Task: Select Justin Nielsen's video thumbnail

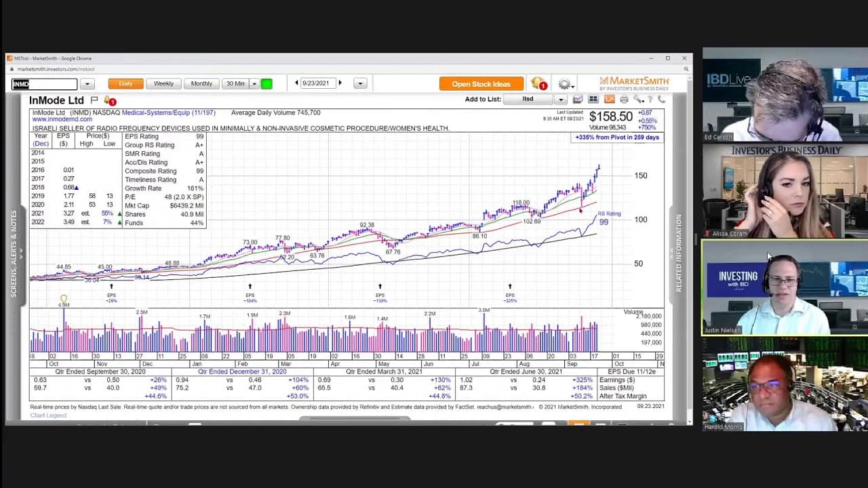Action: click(x=785, y=288)
